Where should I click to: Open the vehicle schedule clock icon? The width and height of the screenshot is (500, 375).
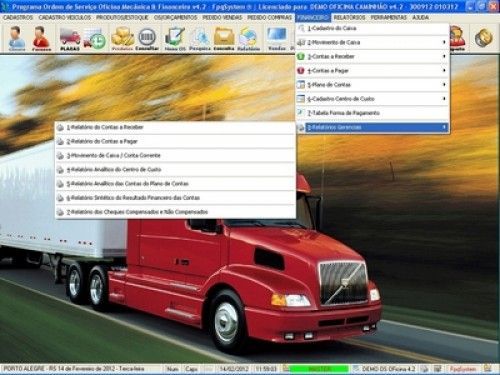click(95, 39)
